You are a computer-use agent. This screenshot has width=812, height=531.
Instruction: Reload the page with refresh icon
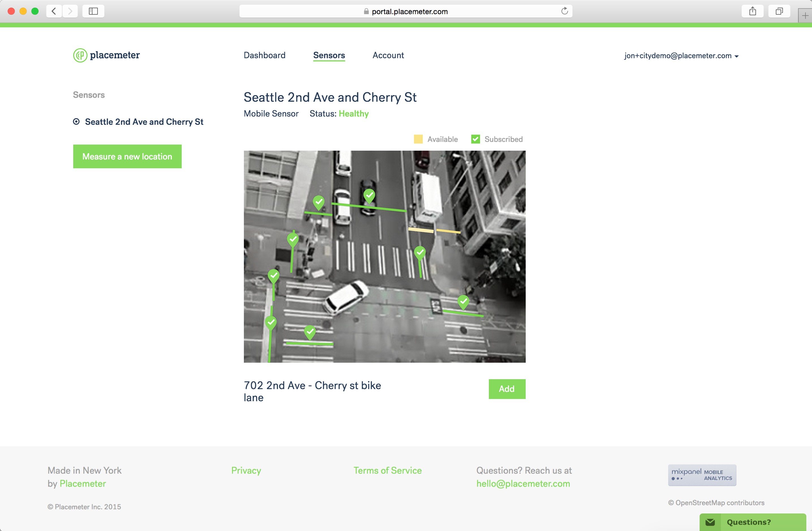[x=564, y=11]
